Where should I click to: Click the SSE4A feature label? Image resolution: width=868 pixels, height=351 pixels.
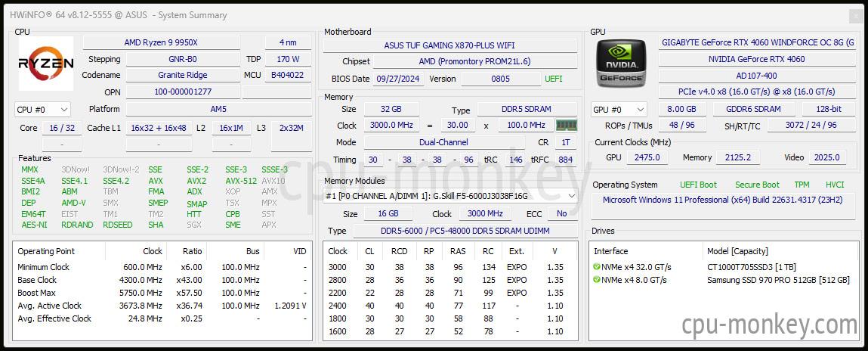(33, 181)
